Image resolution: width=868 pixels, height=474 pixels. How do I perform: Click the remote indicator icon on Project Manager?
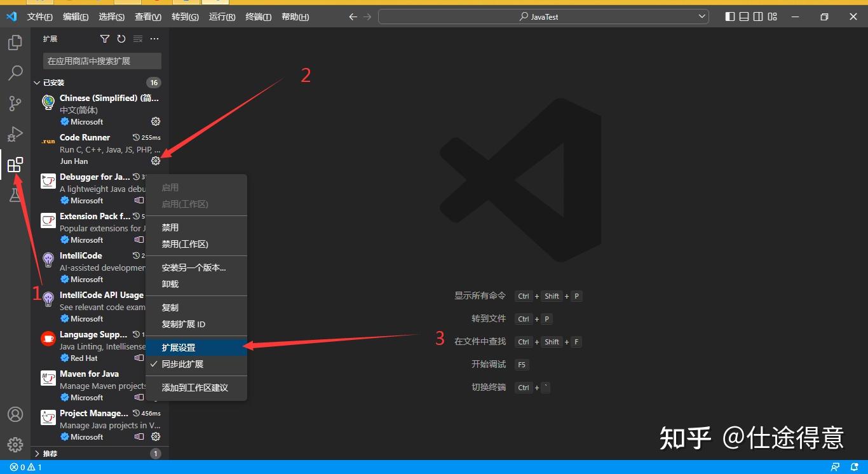[139, 437]
